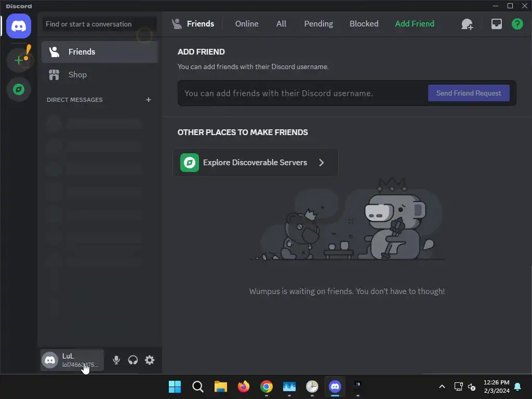Create DM with plus next to Direct Messages
The width and height of the screenshot is (532, 399).
[148, 100]
